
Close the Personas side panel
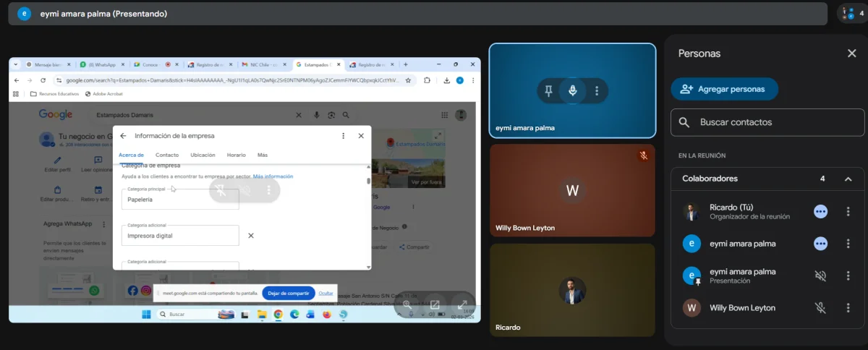click(851, 54)
